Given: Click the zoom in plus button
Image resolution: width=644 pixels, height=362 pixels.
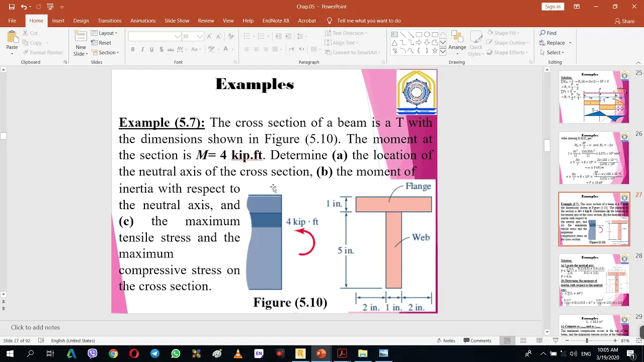Looking at the screenshot, I should click(x=615, y=340).
